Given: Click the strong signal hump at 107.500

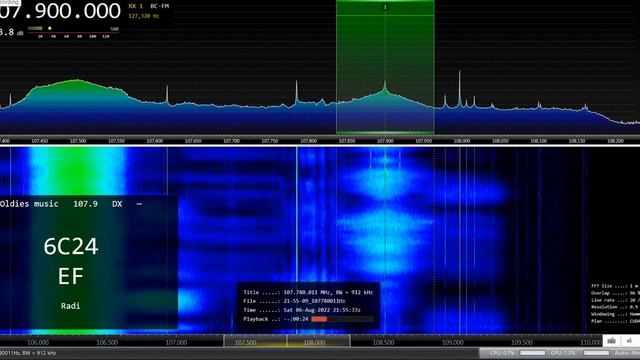Looking at the screenshot, I should point(78,92).
